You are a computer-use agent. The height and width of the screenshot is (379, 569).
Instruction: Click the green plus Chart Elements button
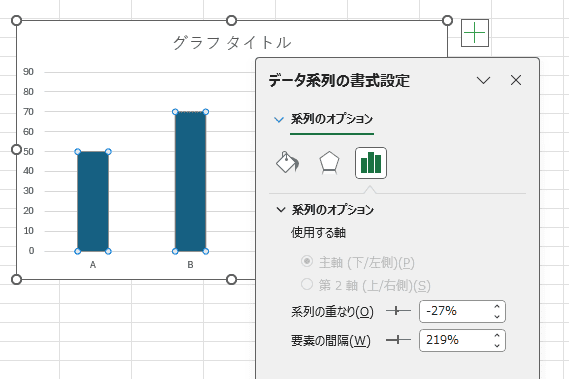[475, 33]
